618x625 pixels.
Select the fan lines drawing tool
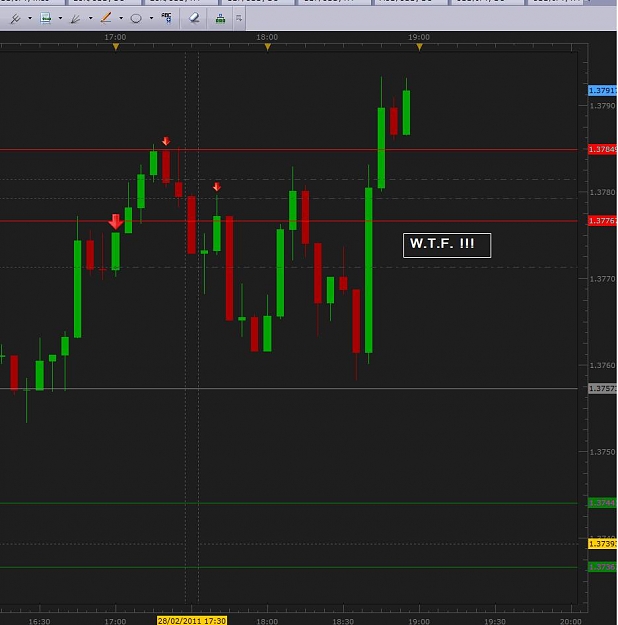(76, 18)
